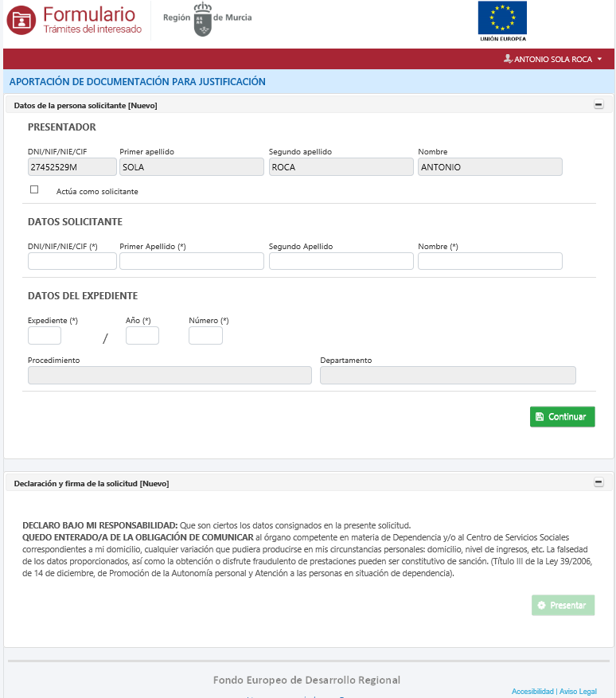
Task: Click the Continuar button
Action: 562,417
